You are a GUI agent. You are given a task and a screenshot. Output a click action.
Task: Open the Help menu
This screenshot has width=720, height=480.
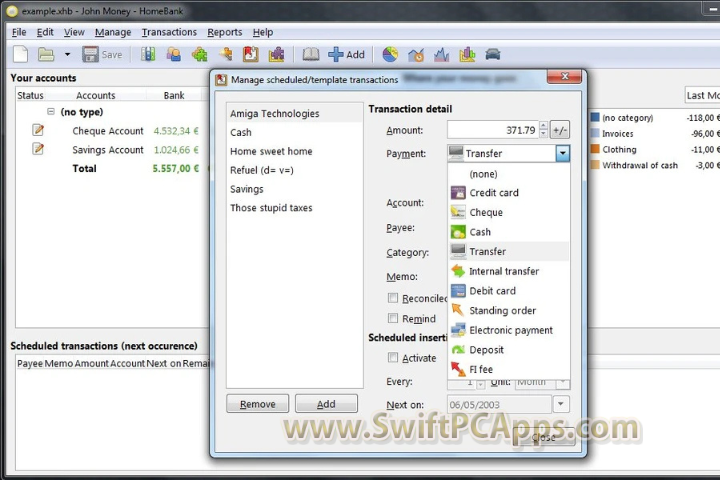tap(263, 32)
